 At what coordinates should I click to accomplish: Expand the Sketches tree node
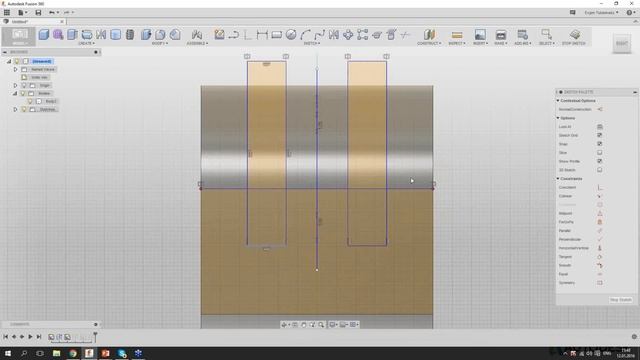[x=16, y=109]
